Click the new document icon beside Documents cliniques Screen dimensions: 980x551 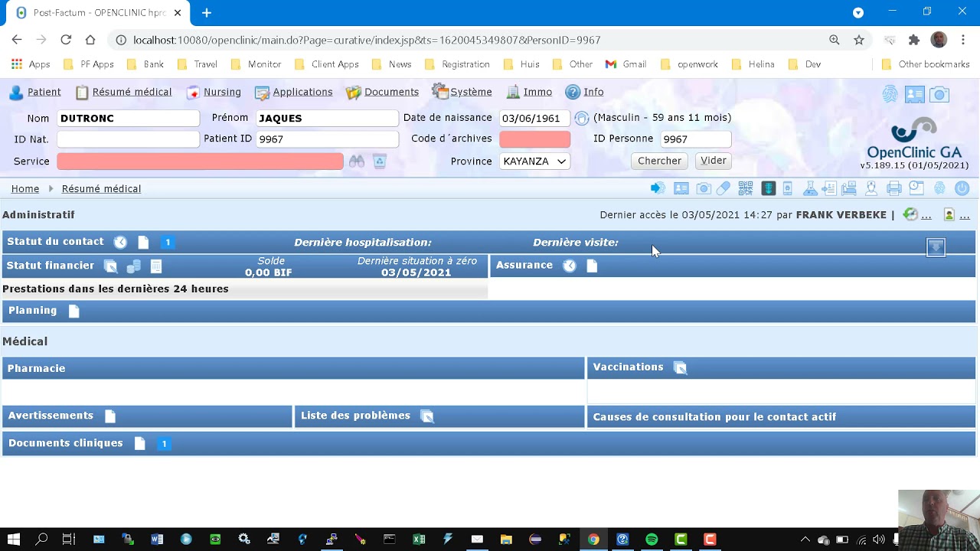click(x=139, y=444)
